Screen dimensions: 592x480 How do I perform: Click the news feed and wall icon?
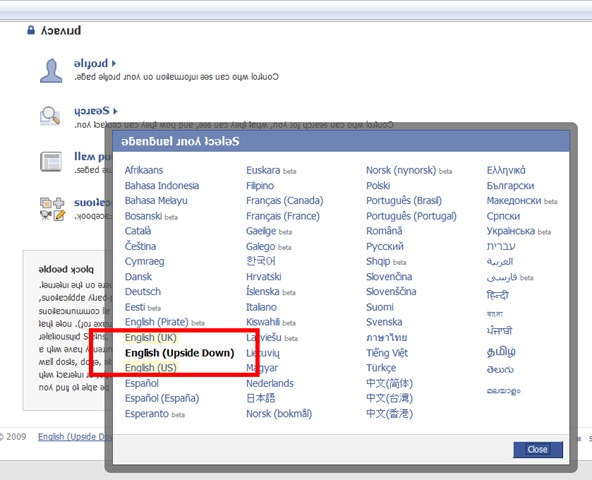click(x=51, y=162)
